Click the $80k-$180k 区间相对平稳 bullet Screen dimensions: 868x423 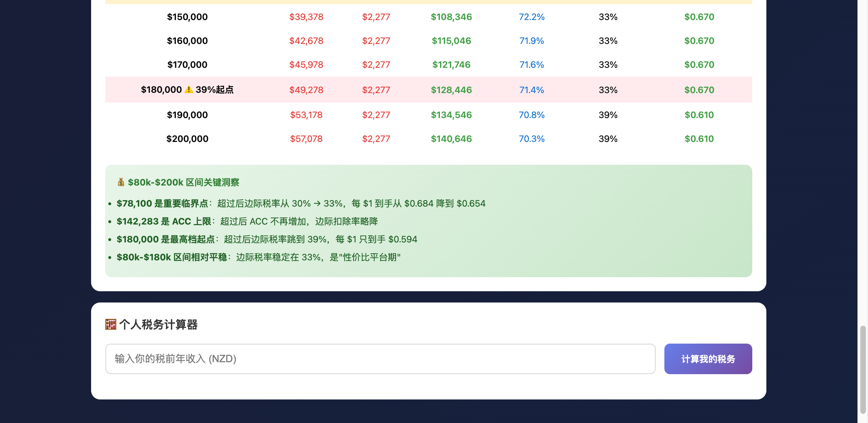click(x=172, y=257)
